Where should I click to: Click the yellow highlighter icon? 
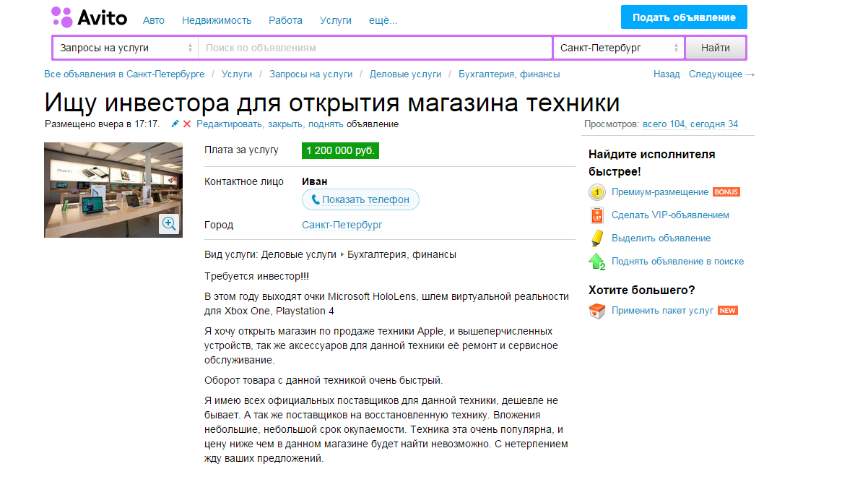[596, 238]
